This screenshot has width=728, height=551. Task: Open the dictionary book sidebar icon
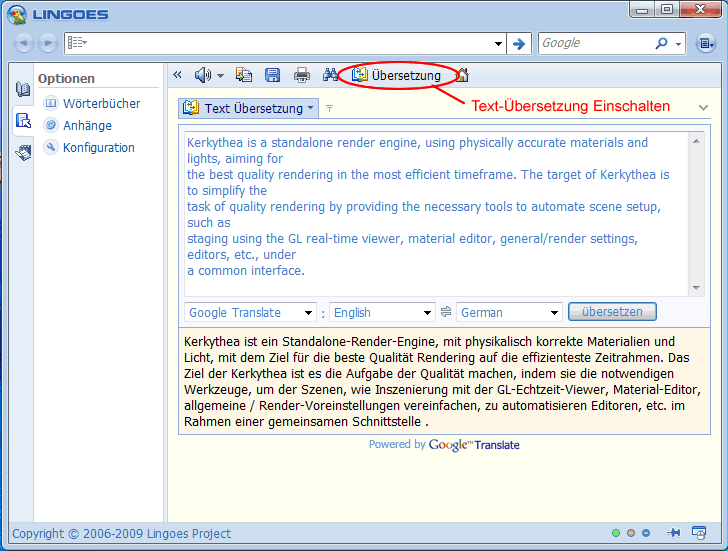(23, 90)
